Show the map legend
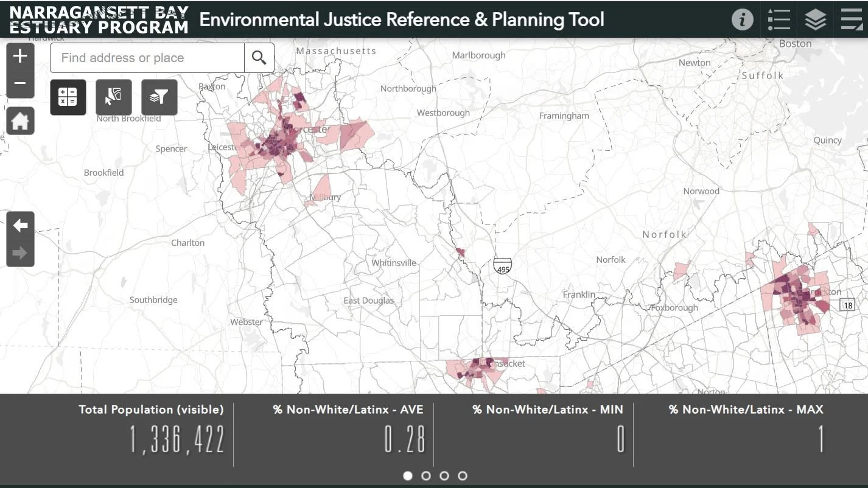The image size is (868, 488). pyautogui.click(x=779, y=19)
